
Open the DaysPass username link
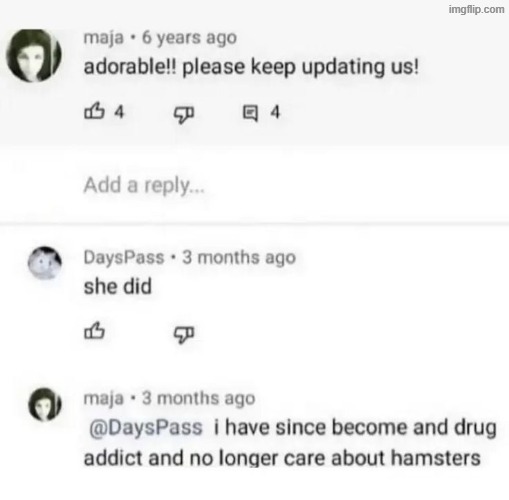124,257
